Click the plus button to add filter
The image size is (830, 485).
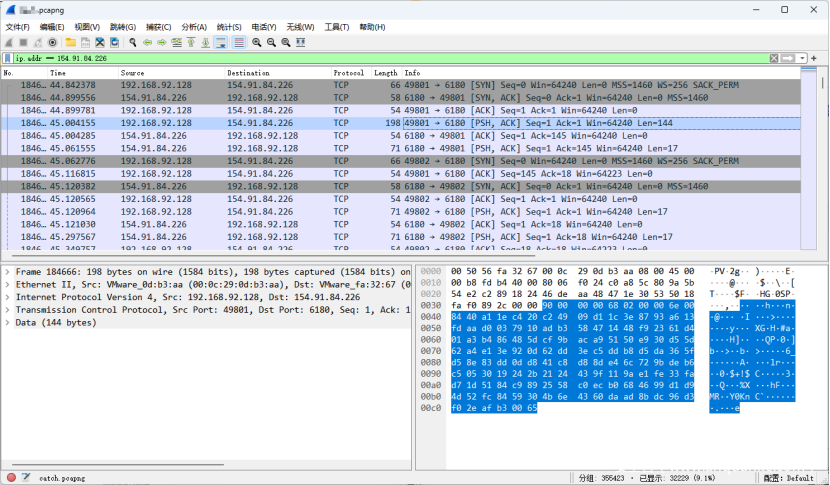(815, 59)
